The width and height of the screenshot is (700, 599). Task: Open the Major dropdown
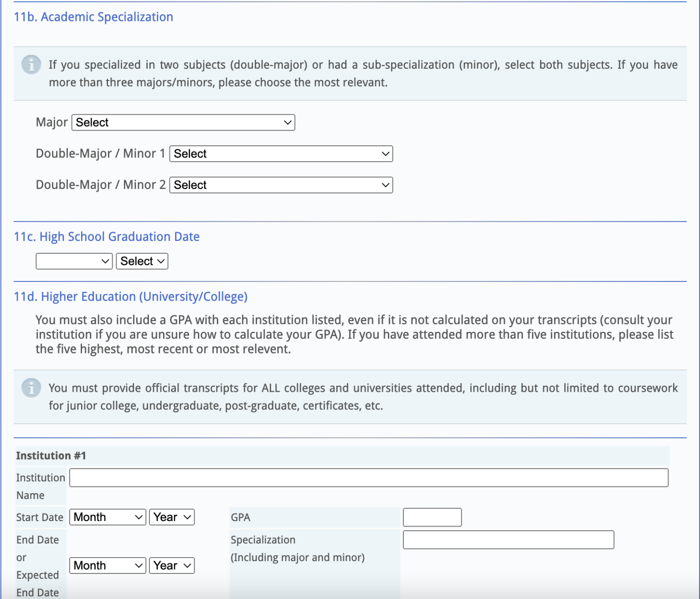pyautogui.click(x=183, y=123)
